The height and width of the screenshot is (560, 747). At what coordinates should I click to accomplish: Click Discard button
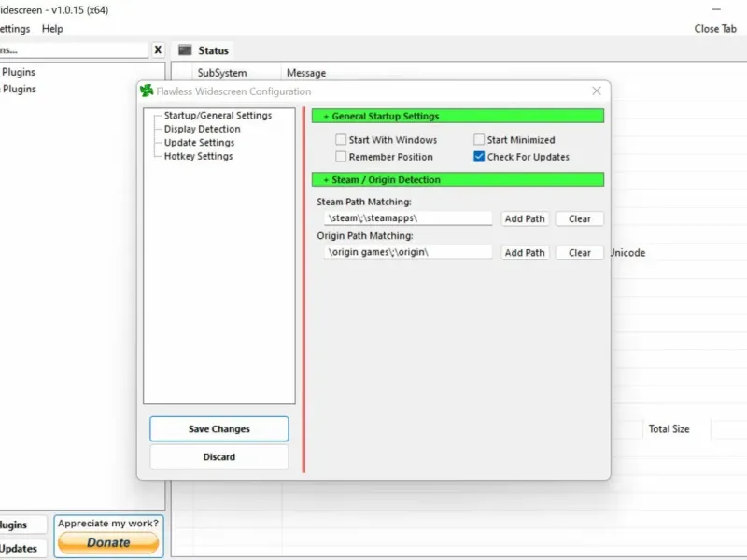coord(219,456)
